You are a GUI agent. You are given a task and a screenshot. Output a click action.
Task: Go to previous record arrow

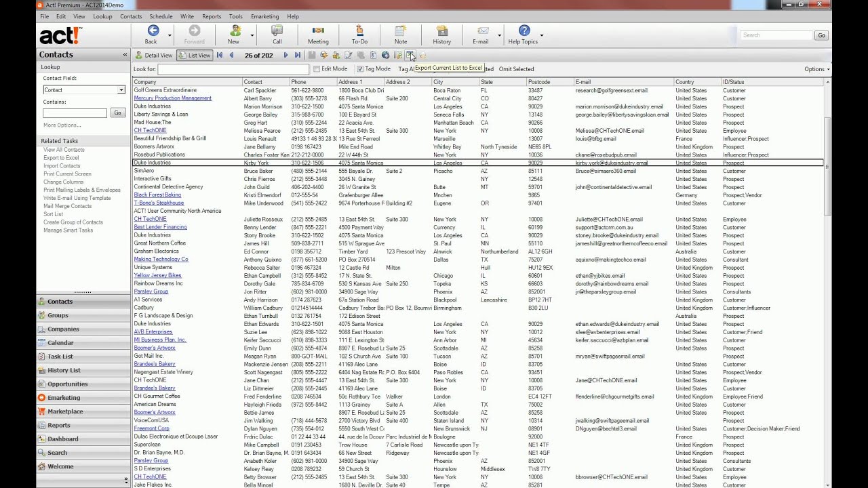pyautogui.click(x=232, y=55)
